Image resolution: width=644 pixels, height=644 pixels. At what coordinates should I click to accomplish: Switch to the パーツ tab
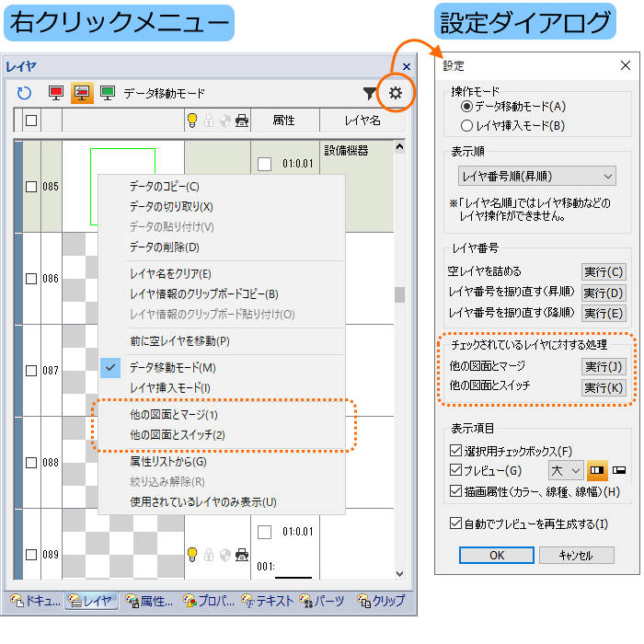point(322,601)
